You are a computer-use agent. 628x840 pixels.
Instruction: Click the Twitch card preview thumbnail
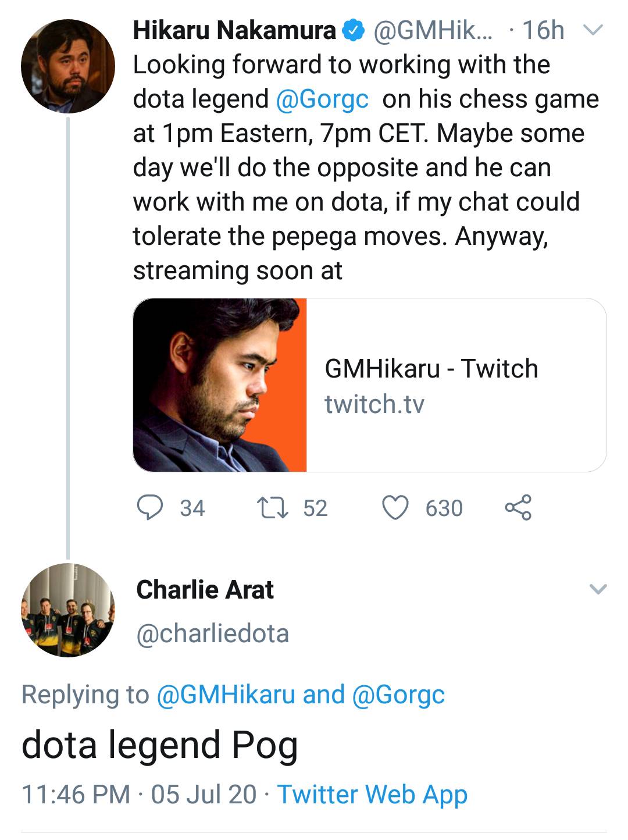pyautogui.click(x=220, y=385)
